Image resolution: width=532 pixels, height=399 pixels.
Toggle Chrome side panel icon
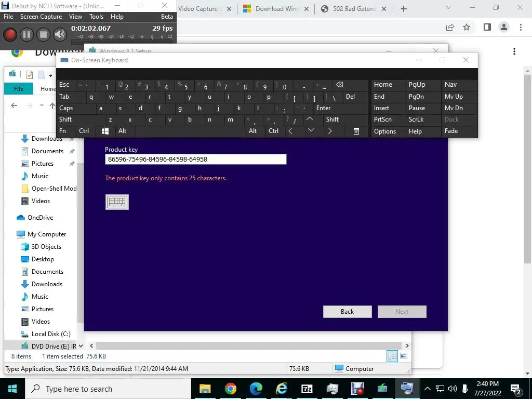[487, 27]
